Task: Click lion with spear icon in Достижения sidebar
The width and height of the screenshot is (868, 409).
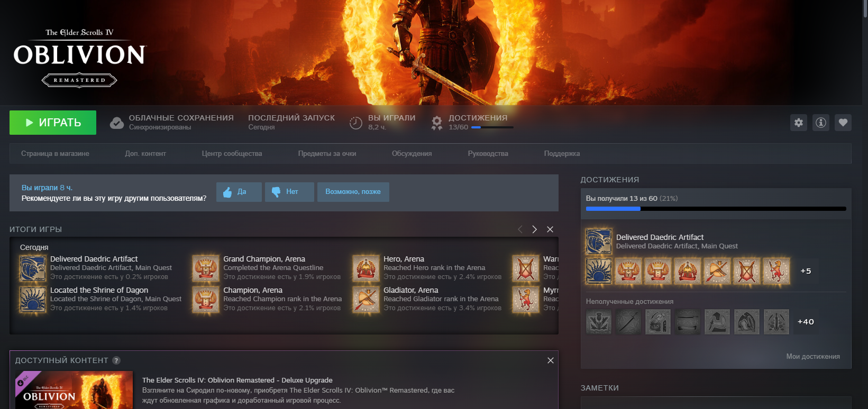Action: (x=776, y=271)
